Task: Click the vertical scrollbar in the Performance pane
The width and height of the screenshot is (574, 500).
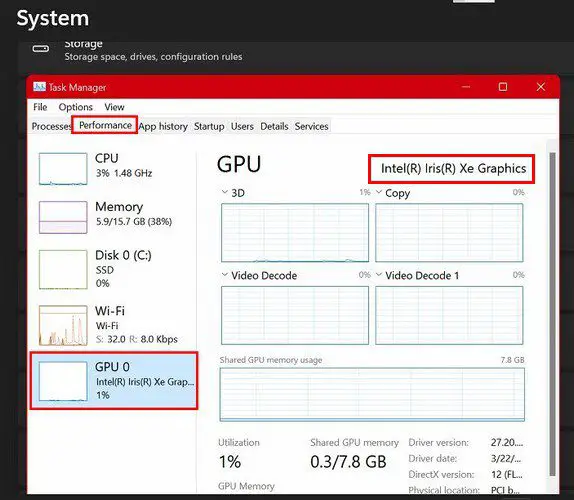Action: tap(552, 315)
